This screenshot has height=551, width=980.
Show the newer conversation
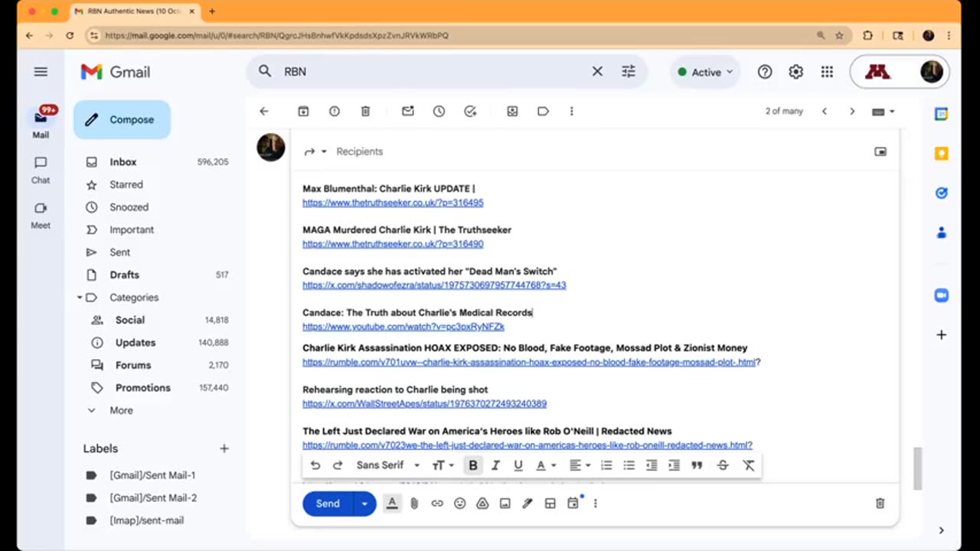pyautogui.click(x=825, y=111)
